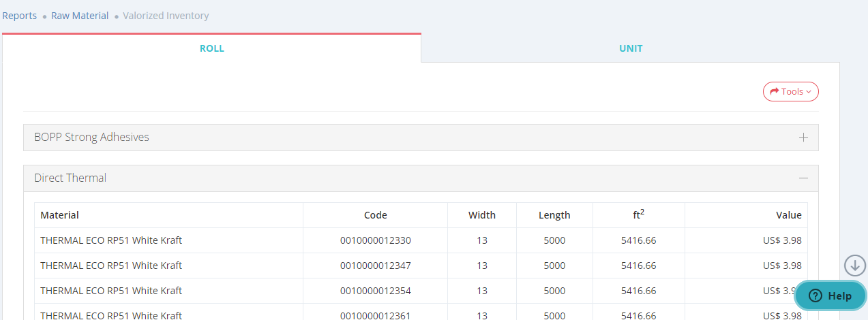The image size is (868, 320).
Task: Switch to the ROLL tab
Action: click(211, 48)
